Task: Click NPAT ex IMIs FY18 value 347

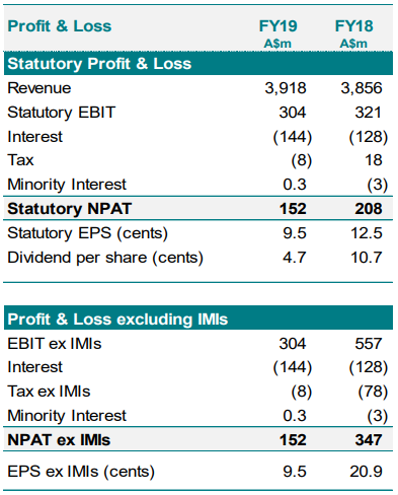Action: coord(368,440)
